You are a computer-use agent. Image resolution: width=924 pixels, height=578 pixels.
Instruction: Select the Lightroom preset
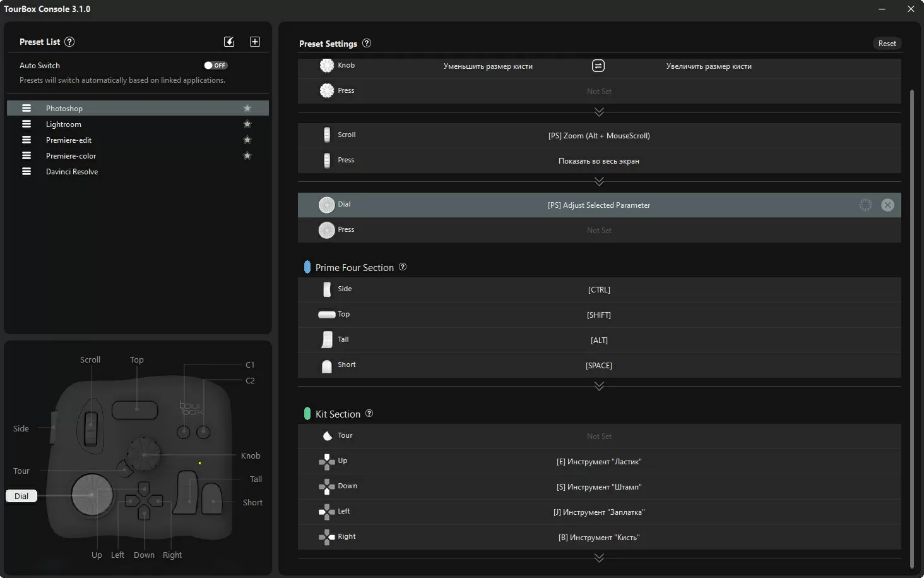(x=138, y=124)
